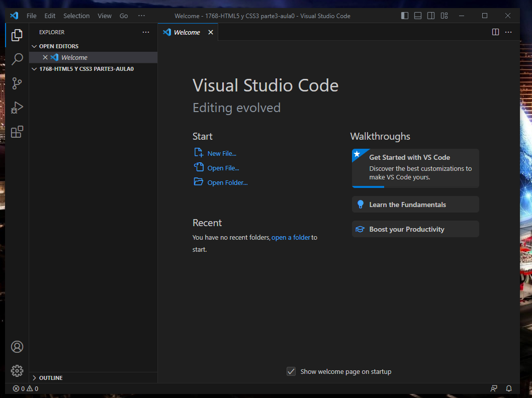This screenshot has width=532, height=398.
Task: Open the Selection menu
Action: coord(76,16)
